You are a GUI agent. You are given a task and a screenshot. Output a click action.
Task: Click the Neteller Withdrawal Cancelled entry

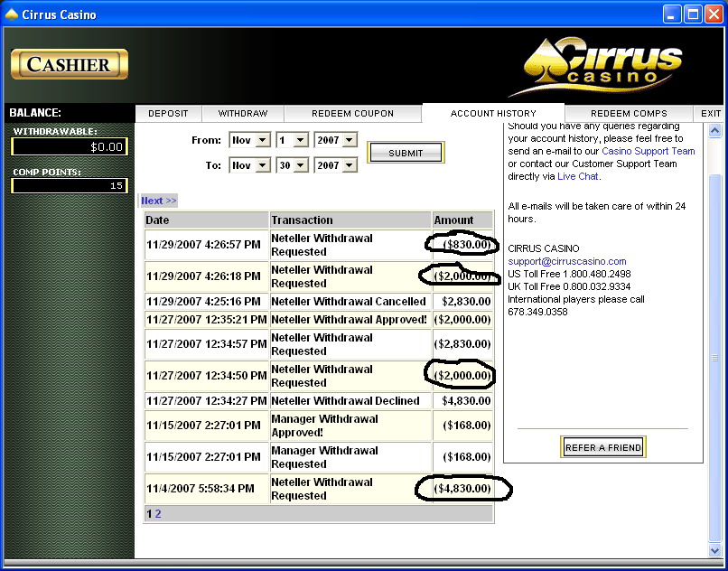pos(350,302)
